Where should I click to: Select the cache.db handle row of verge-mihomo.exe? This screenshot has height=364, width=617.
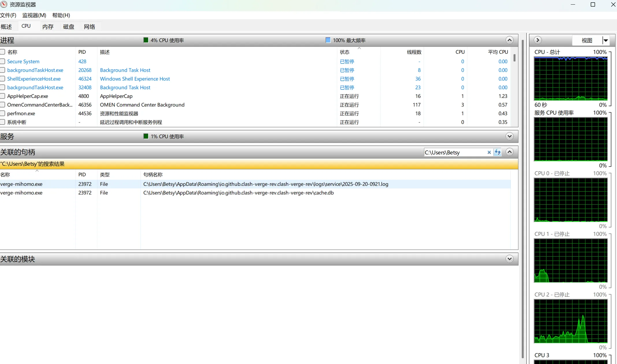coord(238,193)
